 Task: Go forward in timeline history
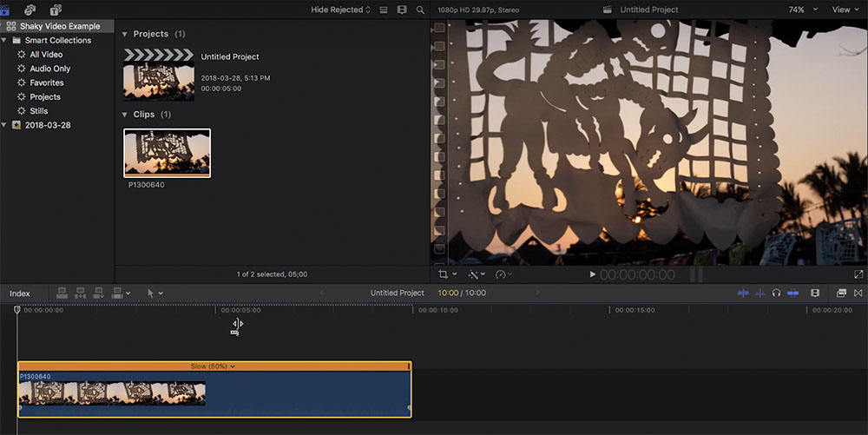[x=537, y=293]
